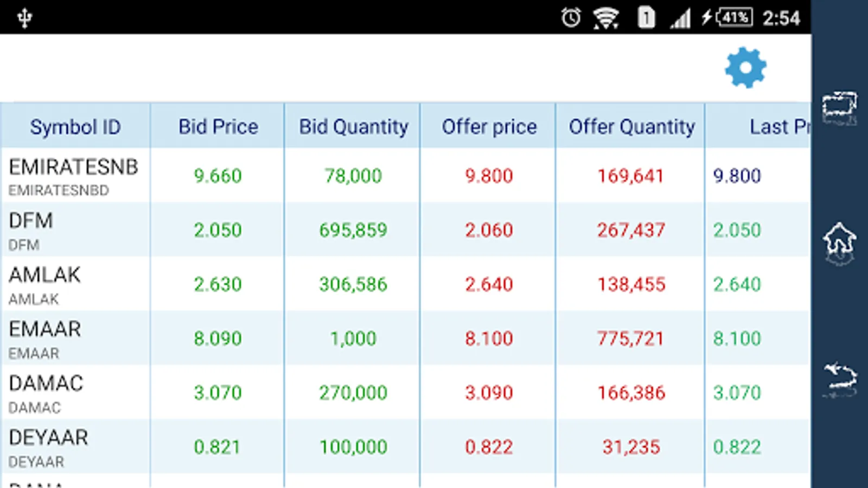Tap the mobile signal strength icon

[680, 18]
